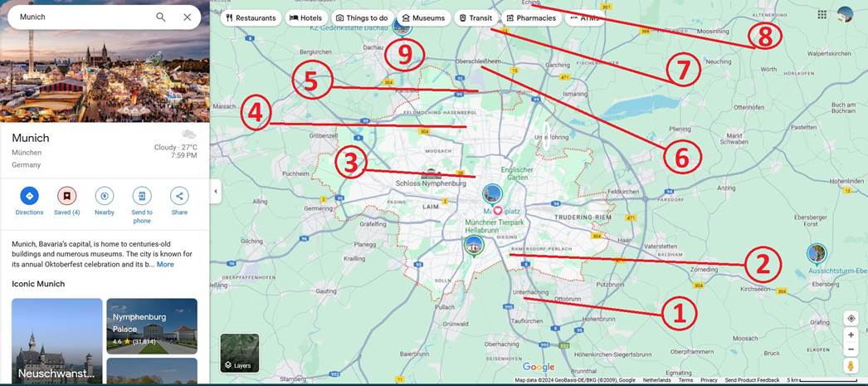Clear the Munich search with X
Viewport: 868px width, 386px height.
pos(187,17)
